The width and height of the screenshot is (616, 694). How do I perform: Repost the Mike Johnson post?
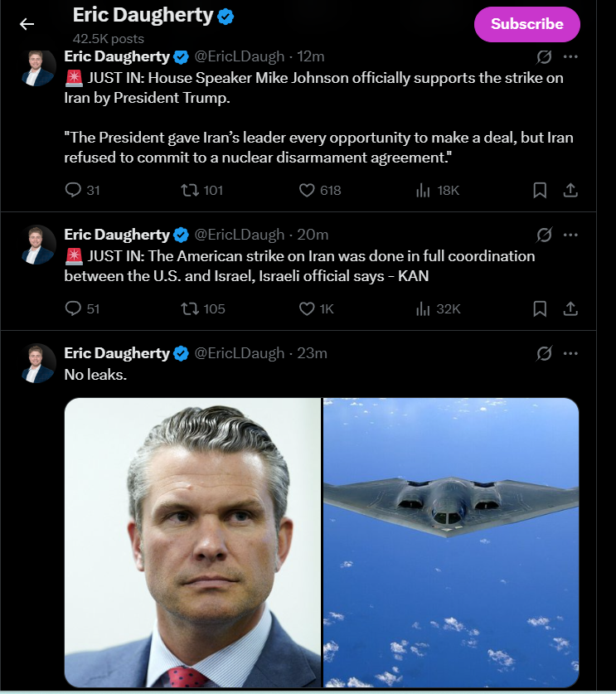[189, 190]
